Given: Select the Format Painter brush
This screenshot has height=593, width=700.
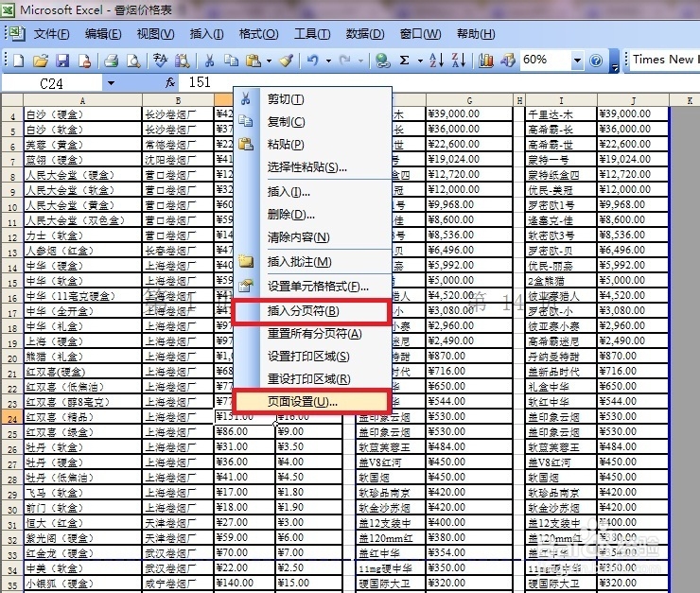Looking at the screenshot, I should pyautogui.click(x=287, y=61).
